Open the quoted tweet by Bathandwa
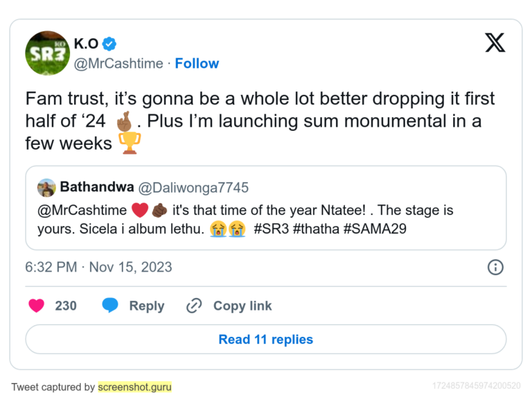 pyautogui.click(x=265, y=218)
